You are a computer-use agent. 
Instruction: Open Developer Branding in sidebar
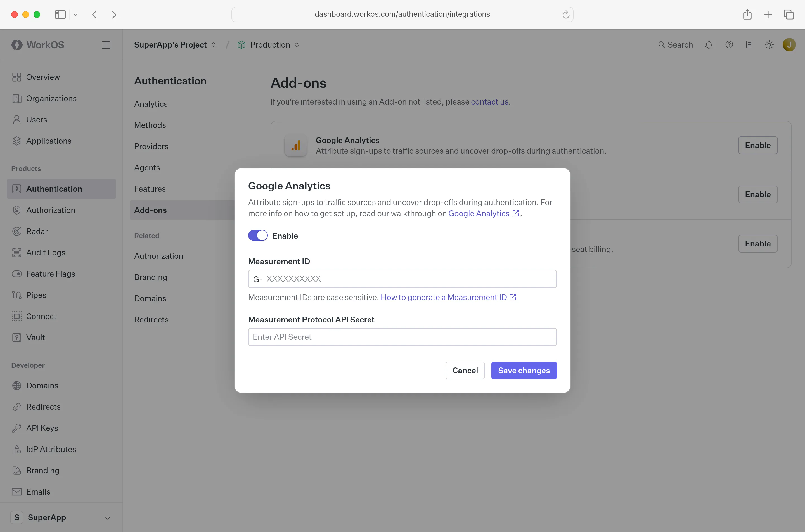(x=61, y=471)
